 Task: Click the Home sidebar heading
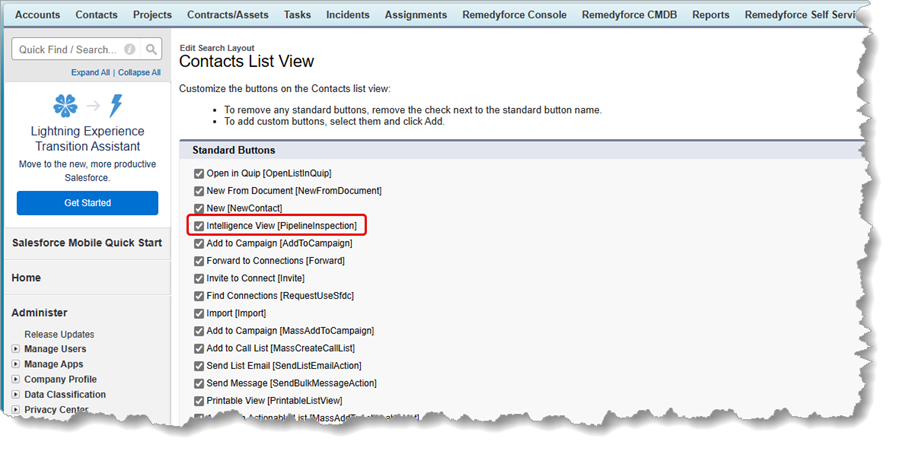pyautogui.click(x=26, y=277)
